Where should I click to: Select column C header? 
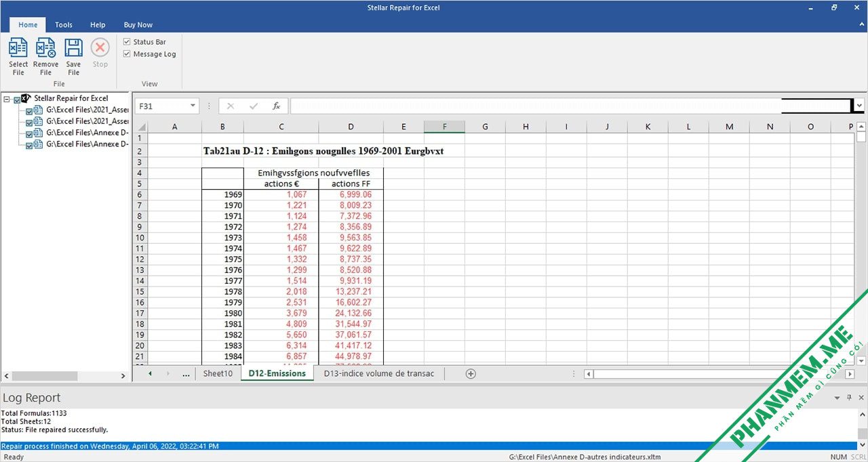[281, 127]
